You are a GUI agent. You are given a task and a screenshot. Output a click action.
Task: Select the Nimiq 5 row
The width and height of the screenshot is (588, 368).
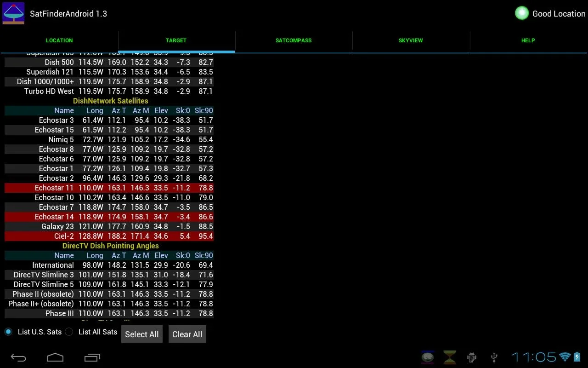(x=109, y=139)
